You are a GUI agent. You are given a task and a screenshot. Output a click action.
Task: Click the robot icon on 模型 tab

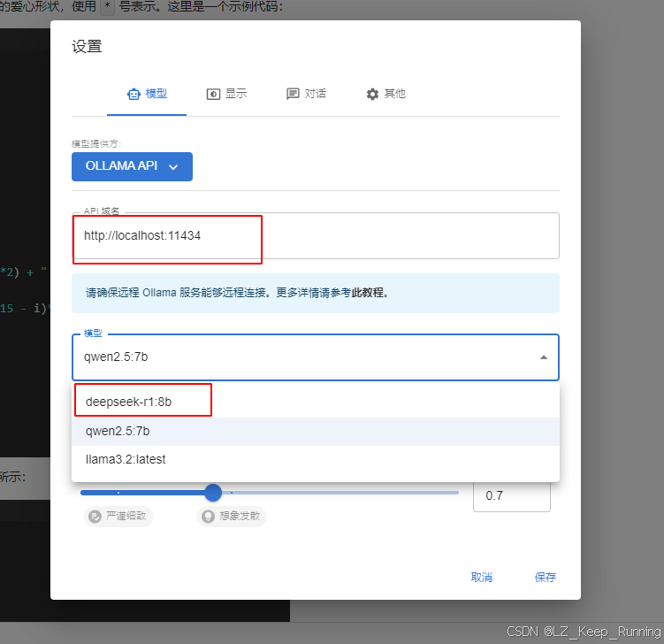click(134, 94)
